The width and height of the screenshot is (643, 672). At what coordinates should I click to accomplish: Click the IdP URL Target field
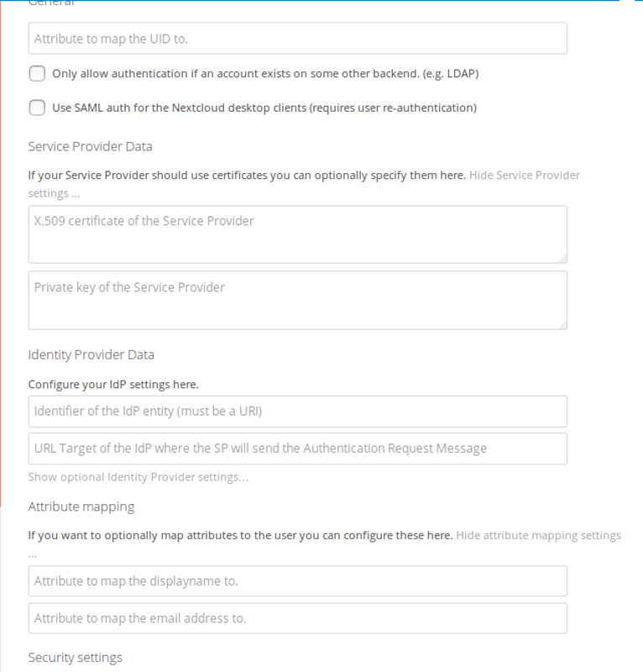pyautogui.click(x=297, y=449)
